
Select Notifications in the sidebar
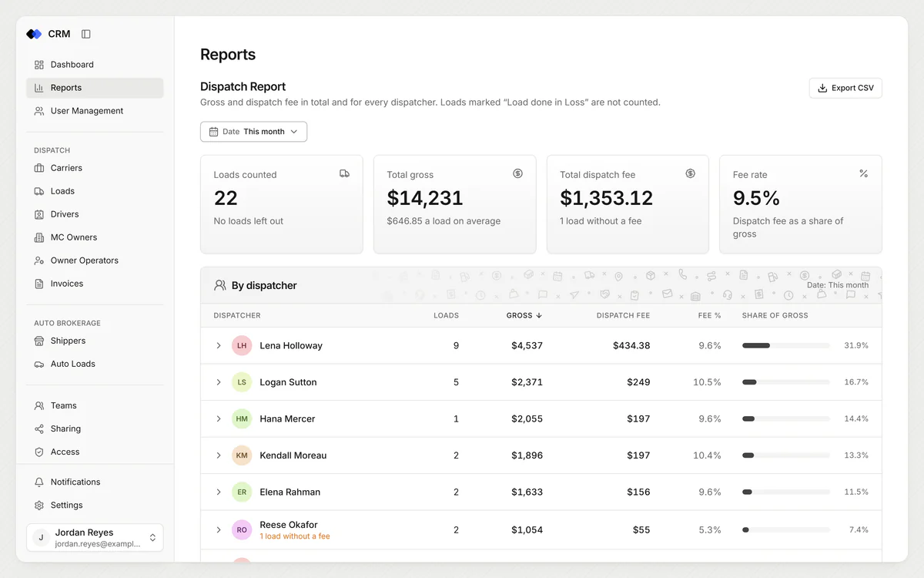(x=95, y=482)
